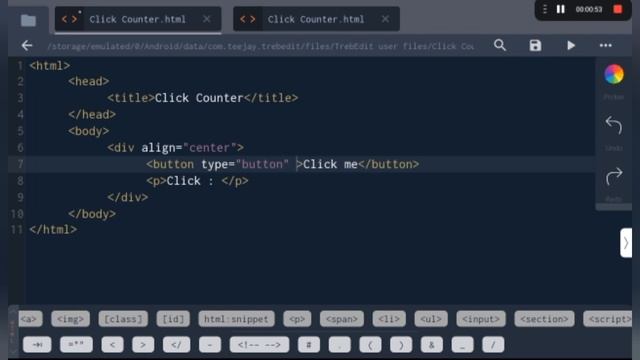The image size is (640, 360).
Task: Insert the <p> tag snippet
Action: coord(297,319)
